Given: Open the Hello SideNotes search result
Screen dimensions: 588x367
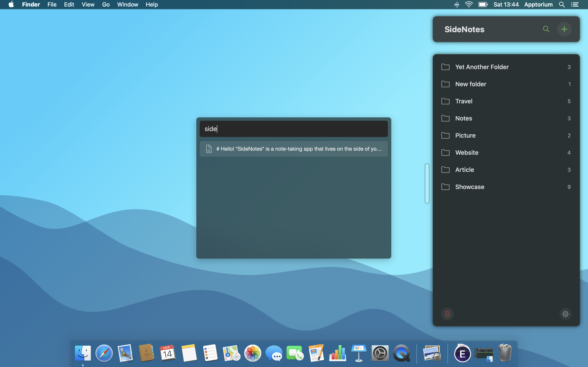Looking at the screenshot, I should pos(299,149).
